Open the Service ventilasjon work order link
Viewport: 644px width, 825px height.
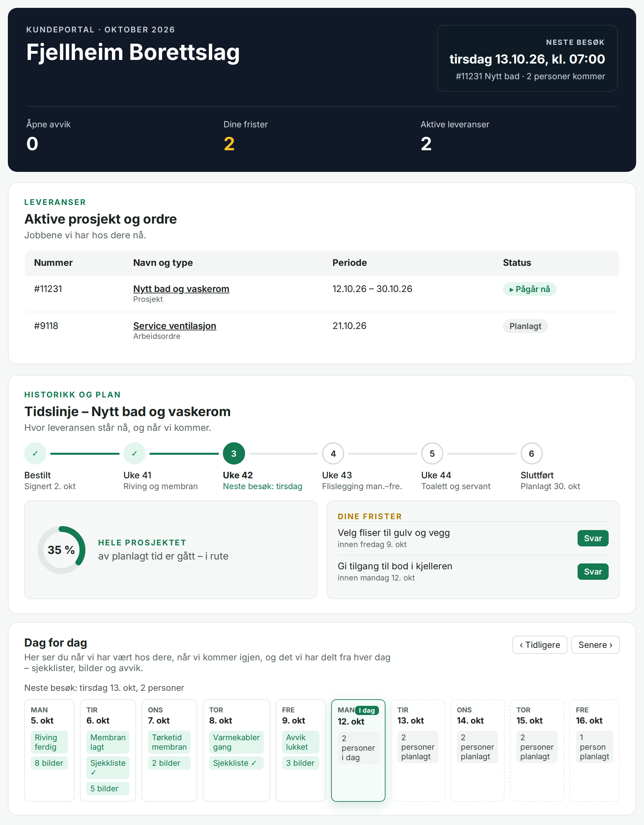(x=174, y=326)
